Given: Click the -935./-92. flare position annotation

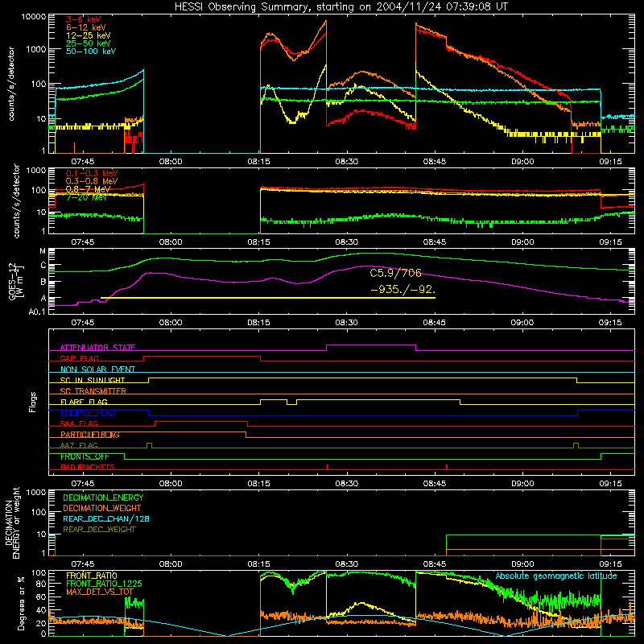Looking at the screenshot, I should pyautogui.click(x=403, y=290).
